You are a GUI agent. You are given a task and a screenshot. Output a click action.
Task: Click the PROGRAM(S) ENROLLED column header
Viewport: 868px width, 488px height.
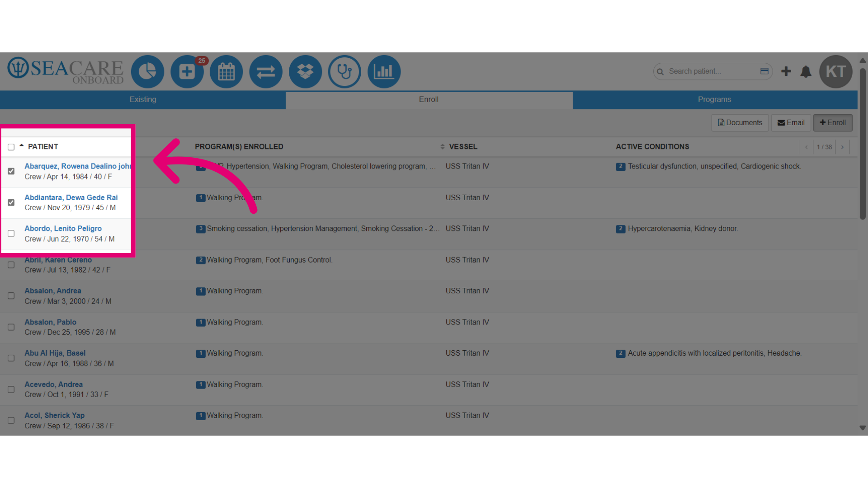tap(239, 147)
